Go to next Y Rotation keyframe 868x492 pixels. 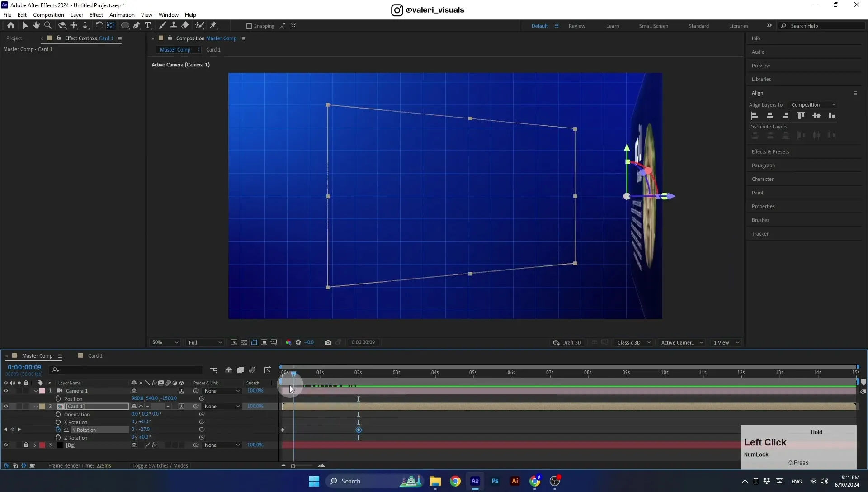click(x=19, y=430)
